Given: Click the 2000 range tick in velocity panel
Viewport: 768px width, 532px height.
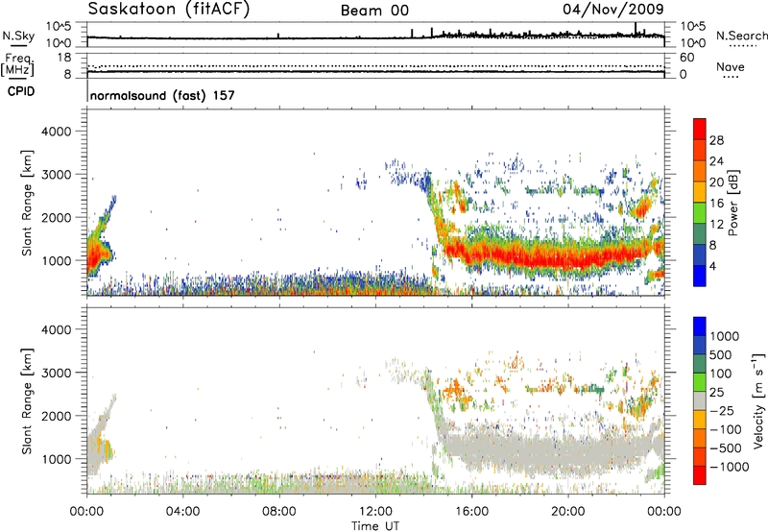Looking at the screenshot, I should 57,416.
